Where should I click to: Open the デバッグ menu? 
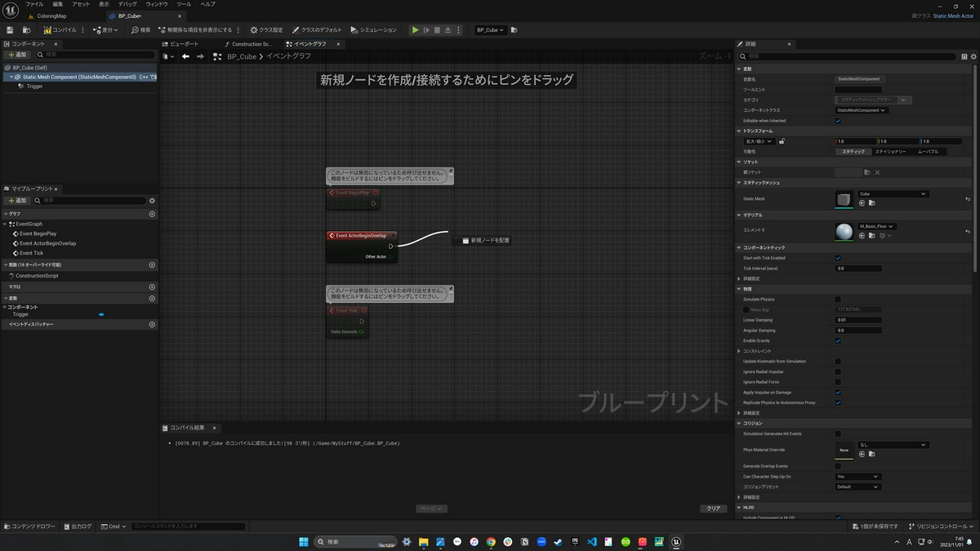tap(127, 4)
